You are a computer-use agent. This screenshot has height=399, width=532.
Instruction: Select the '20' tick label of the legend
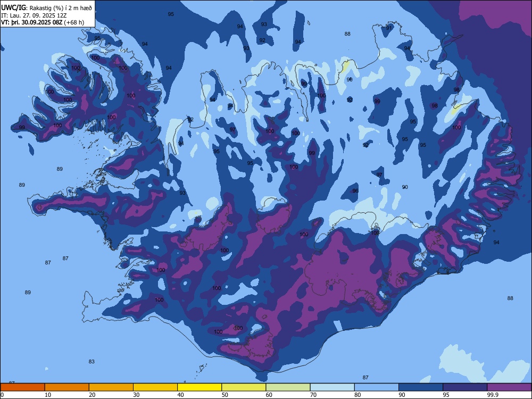coord(92,395)
